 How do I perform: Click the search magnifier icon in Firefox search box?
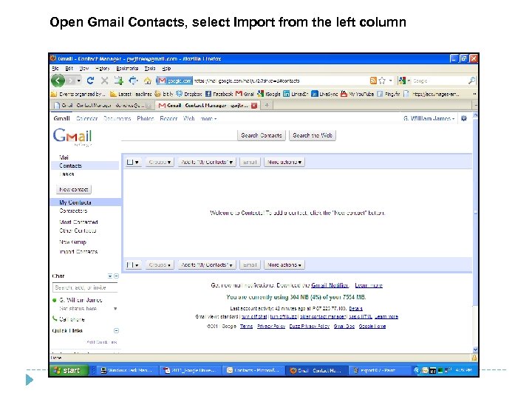pyautogui.click(x=471, y=81)
